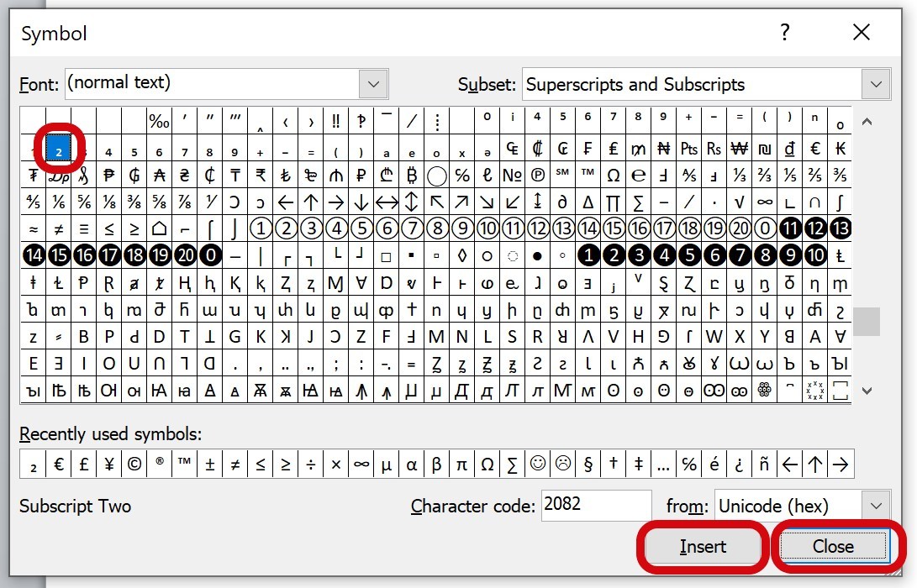Select the Numero sign symbol

(512, 176)
